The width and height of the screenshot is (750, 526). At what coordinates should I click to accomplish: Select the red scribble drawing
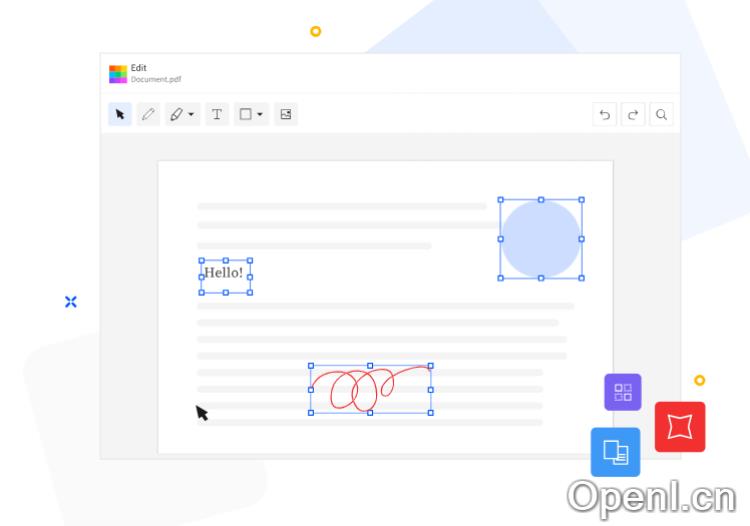point(371,389)
